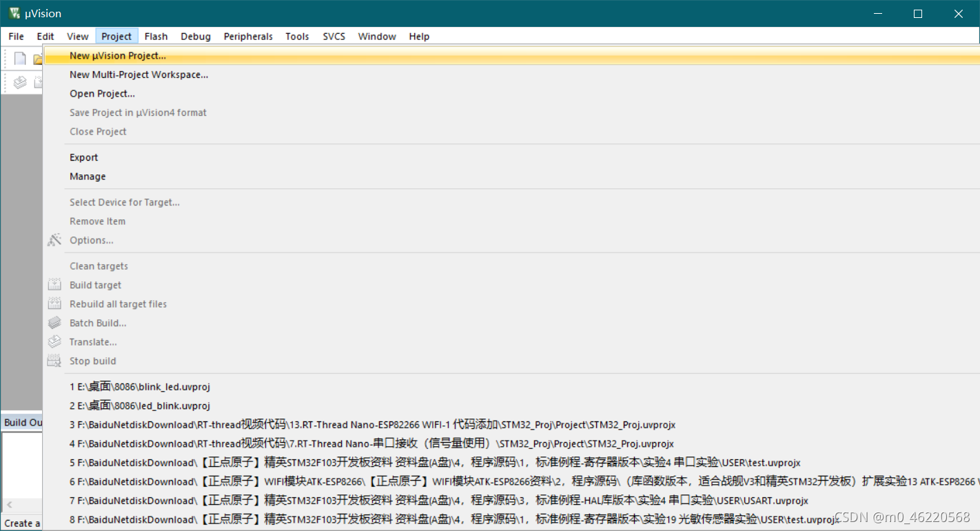Open the File menu

17,37
